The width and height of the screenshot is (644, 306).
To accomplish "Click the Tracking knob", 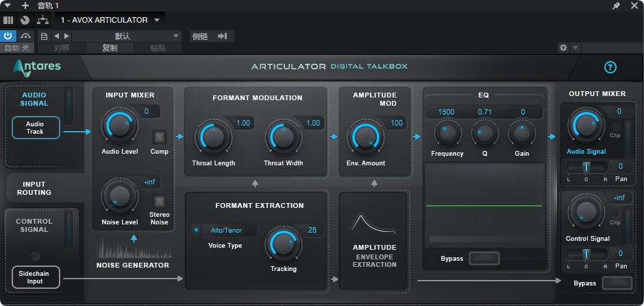I will pos(284,244).
